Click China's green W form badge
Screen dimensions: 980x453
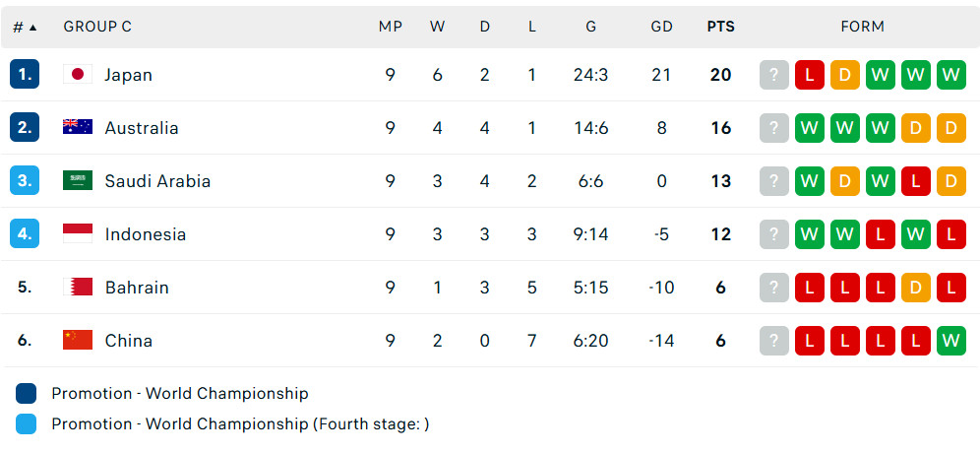tap(951, 341)
